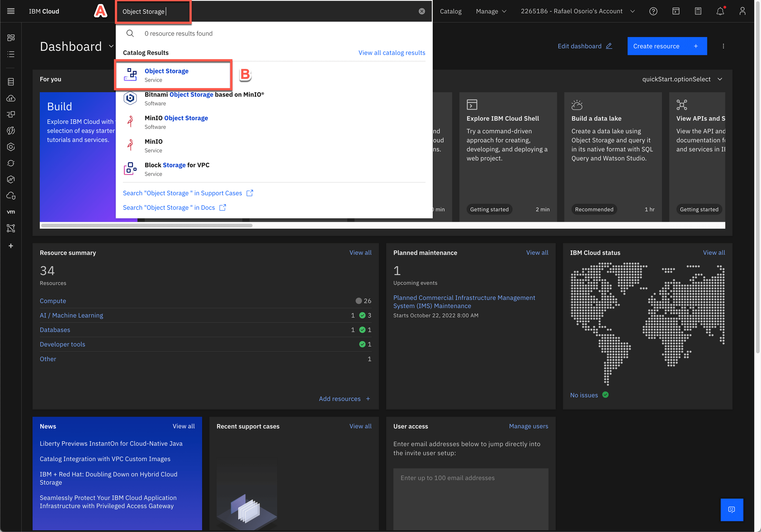Screen dimensions: 761x532
Task: Select the user profile avatar icon
Action: pyautogui.click(x=743, y=11)
